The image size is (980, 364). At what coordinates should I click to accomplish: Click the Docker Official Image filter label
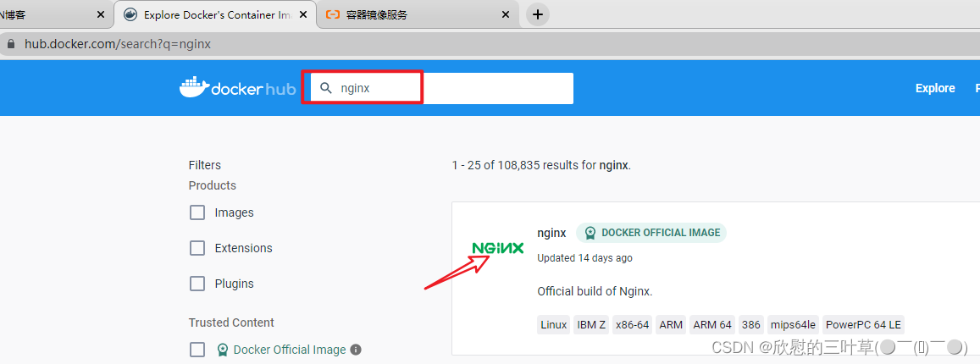pos(290,350)
